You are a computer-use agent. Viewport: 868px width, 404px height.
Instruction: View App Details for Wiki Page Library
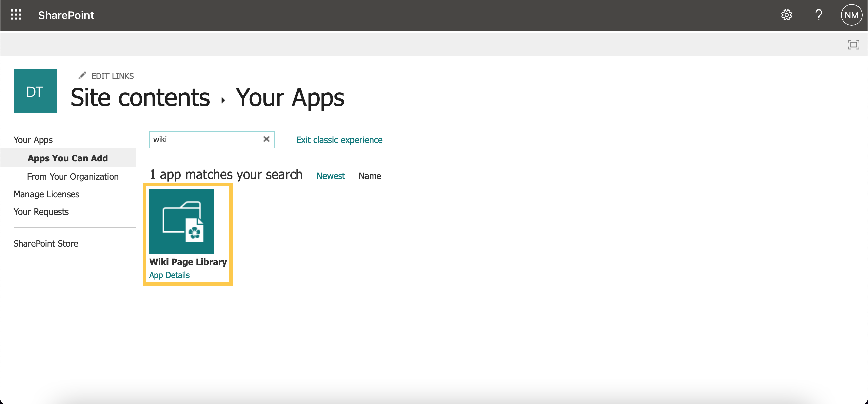169,275
